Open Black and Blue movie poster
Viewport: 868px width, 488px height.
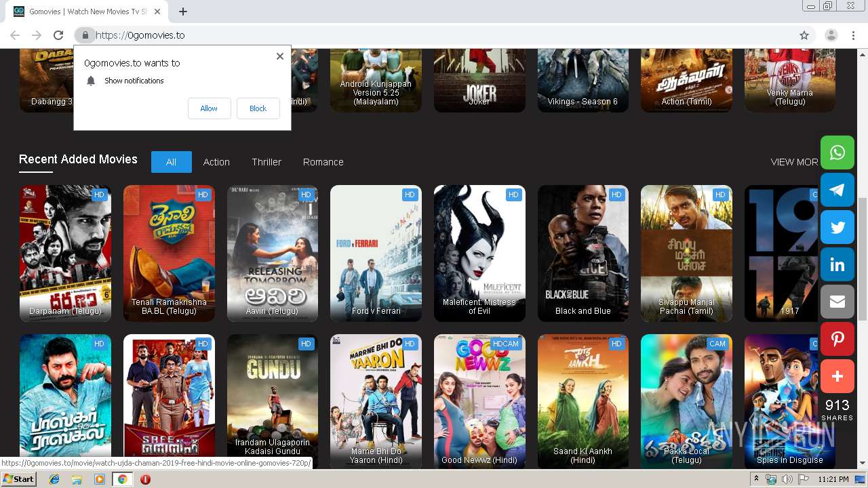583,253
